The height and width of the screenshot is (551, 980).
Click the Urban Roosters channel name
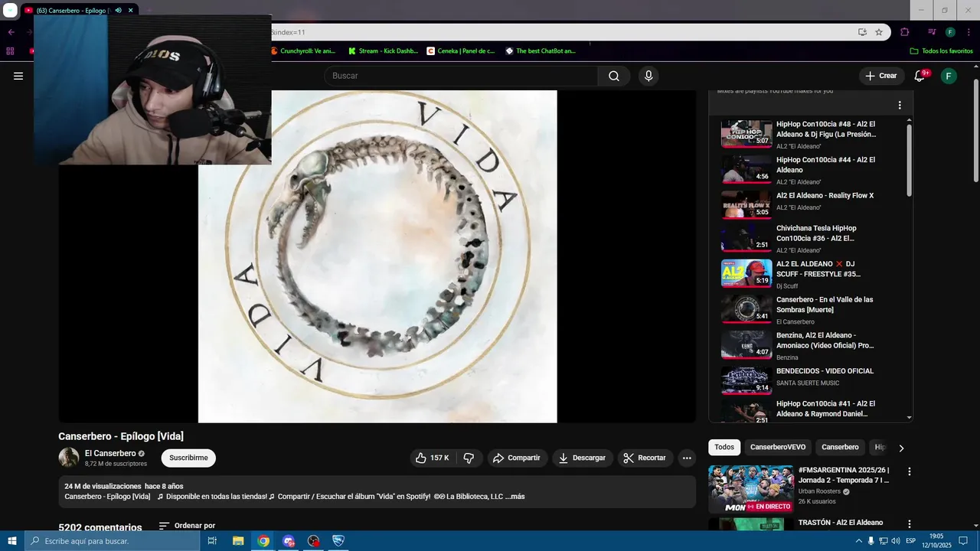820,491
